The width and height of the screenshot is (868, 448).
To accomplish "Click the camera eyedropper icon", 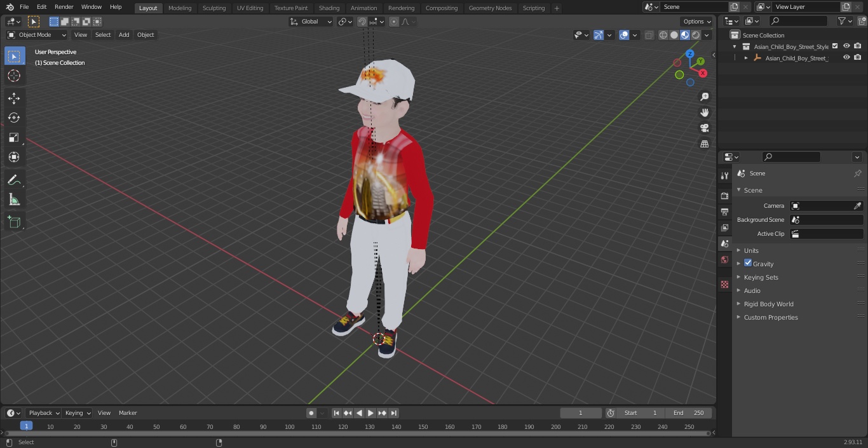I will tap(857, 206).
